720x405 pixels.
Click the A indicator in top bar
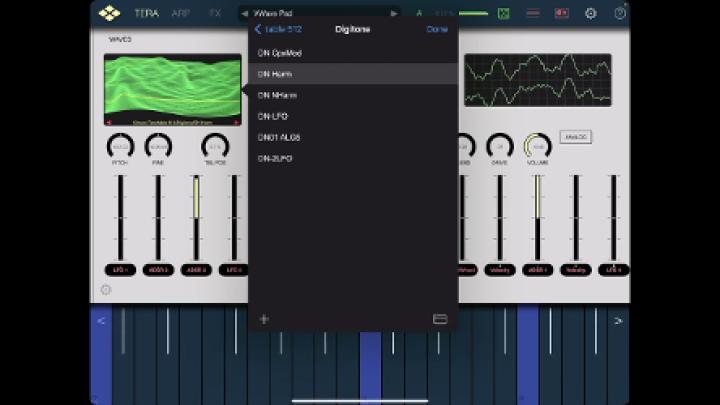pyautogui.click(x=419, y=13)
